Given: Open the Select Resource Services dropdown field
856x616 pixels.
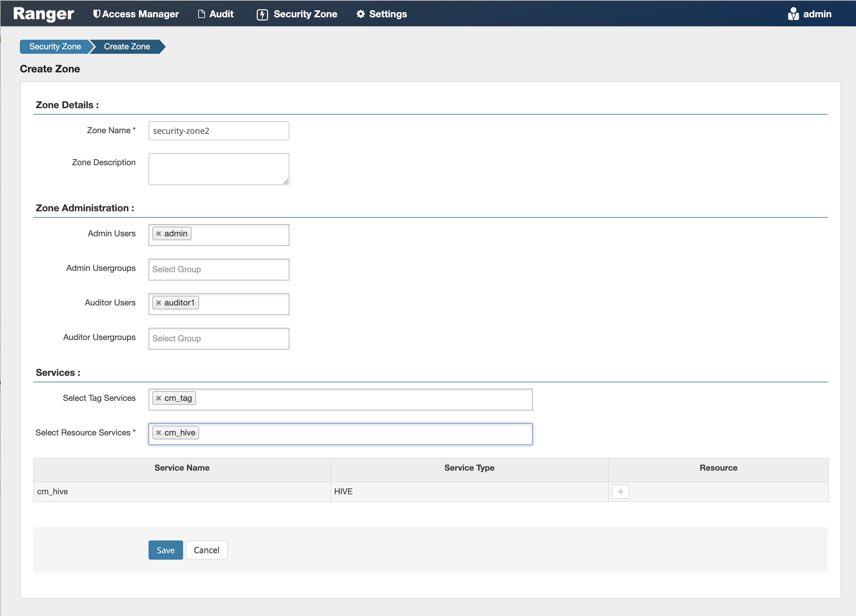Looking at the screenshot, I should [362, 434].
